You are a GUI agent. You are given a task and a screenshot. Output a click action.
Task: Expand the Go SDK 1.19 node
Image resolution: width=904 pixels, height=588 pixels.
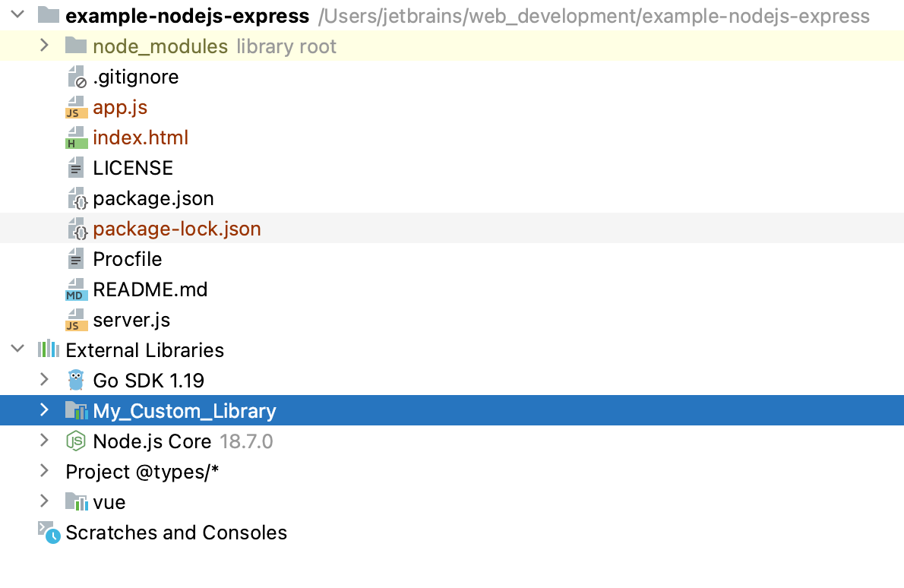pos(45,380)
